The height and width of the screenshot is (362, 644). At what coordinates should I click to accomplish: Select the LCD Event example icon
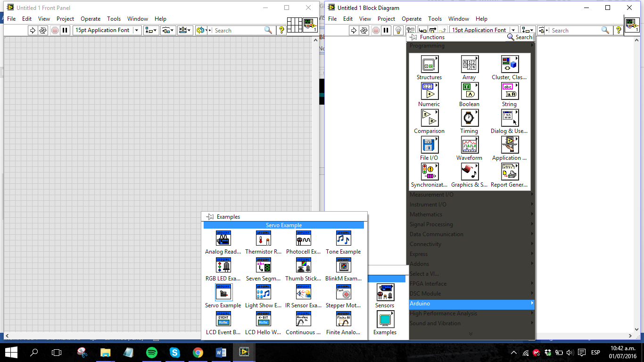pyautogui.click(x=223, y=320)
